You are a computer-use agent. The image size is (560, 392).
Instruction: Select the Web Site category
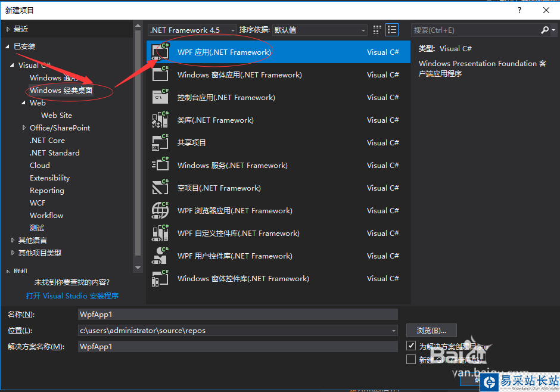tap(57, 116)
